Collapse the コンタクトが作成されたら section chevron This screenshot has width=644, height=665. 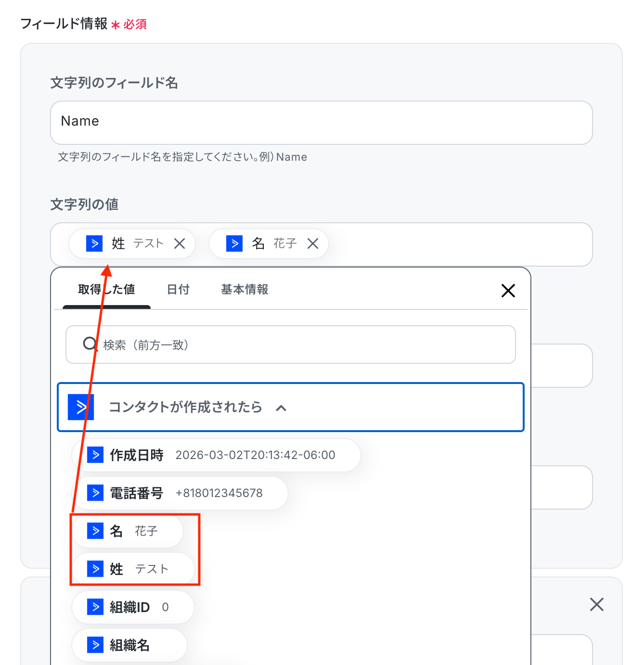[x=281, y=408]
